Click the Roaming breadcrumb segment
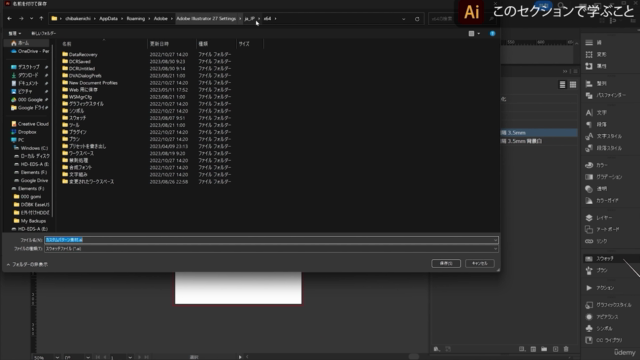Screen dimensions: 640x360 (x=136, y=18)
